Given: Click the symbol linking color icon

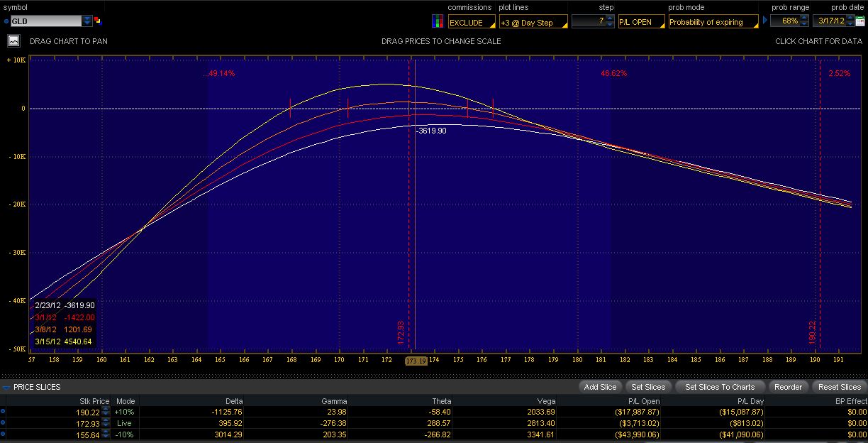Looking at the screenshot, I should point(98,21).
